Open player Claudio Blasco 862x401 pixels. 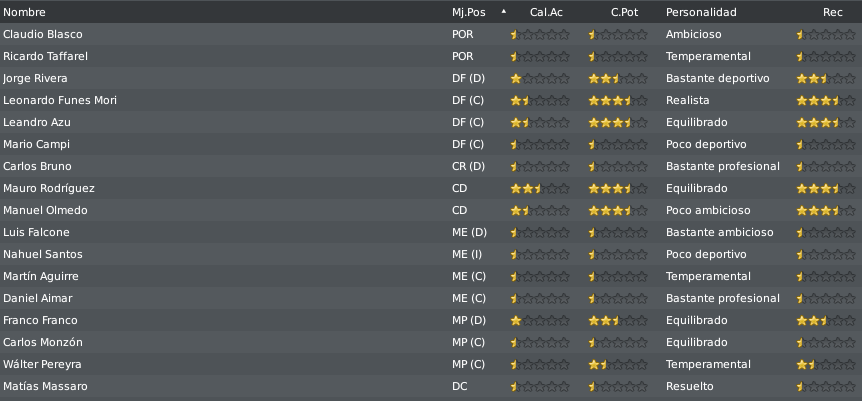43,34
